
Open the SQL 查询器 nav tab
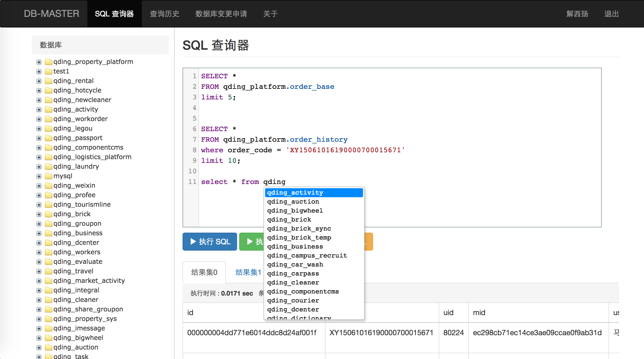114,14
